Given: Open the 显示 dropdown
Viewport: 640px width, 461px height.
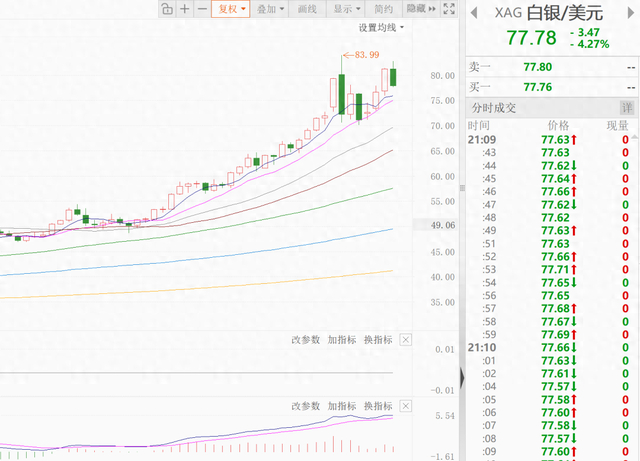Looking at the screenshot, I should (x=347, y=9).
